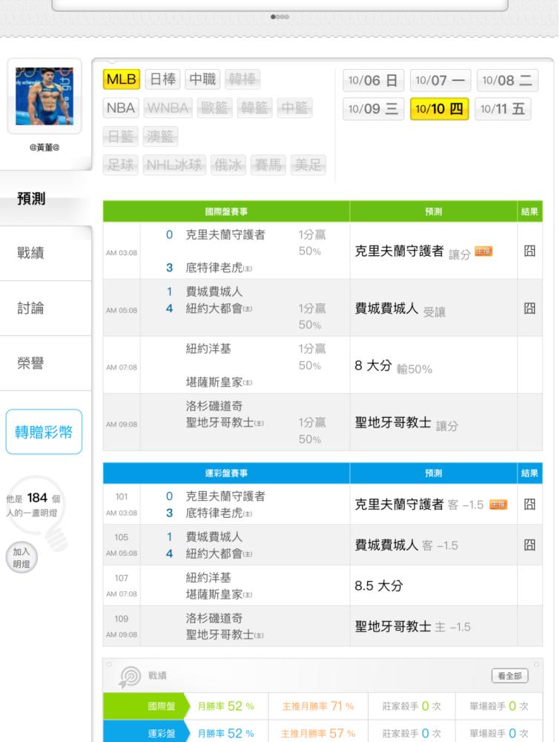Viewport: 560px width, 742px height.
Task: Click 底特律老虎 in international AM 03:08 game
Action: pos(219,268)
